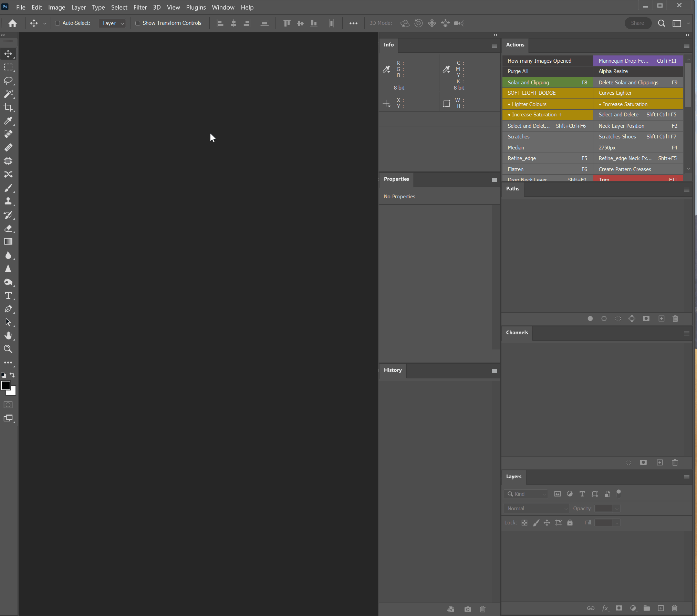Select the Eraser tool
The width and height of the screenshot is (697, 616).
8,228
